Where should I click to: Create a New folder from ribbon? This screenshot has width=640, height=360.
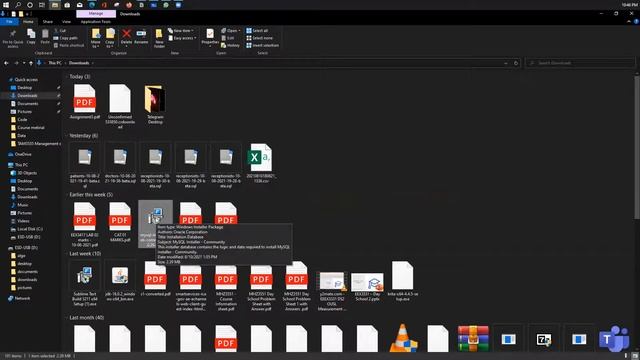[x=159, y=38]
